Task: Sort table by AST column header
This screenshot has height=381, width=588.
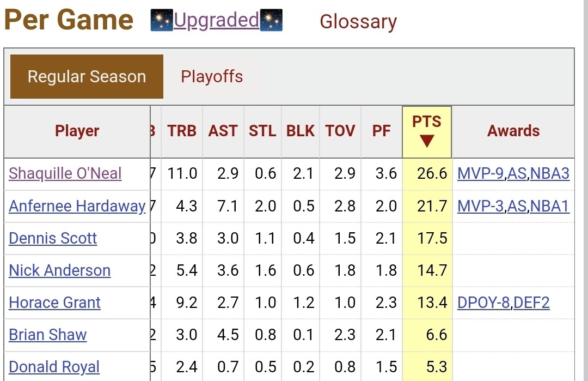Action: click(223, 131)
